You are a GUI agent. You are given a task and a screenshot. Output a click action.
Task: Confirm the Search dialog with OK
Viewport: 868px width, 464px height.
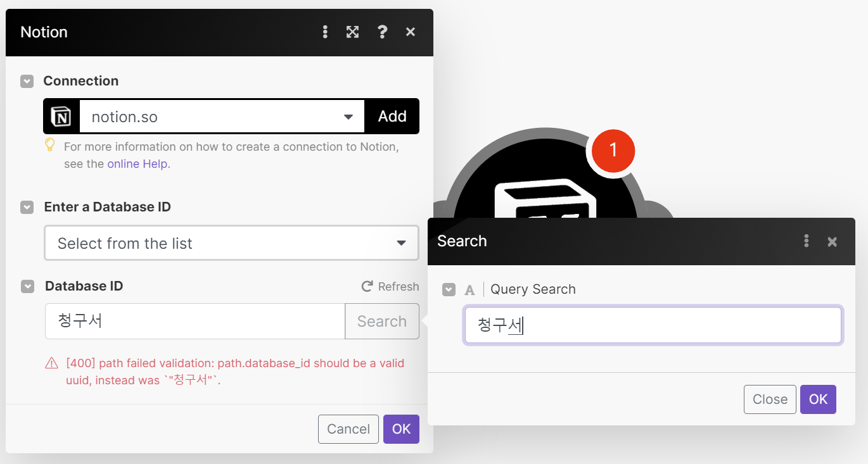pos(818,399)
